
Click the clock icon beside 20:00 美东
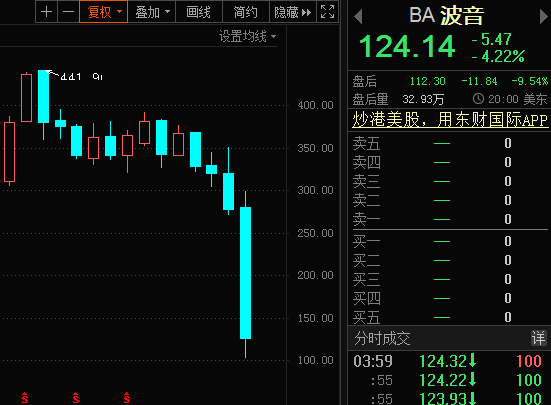478,99
